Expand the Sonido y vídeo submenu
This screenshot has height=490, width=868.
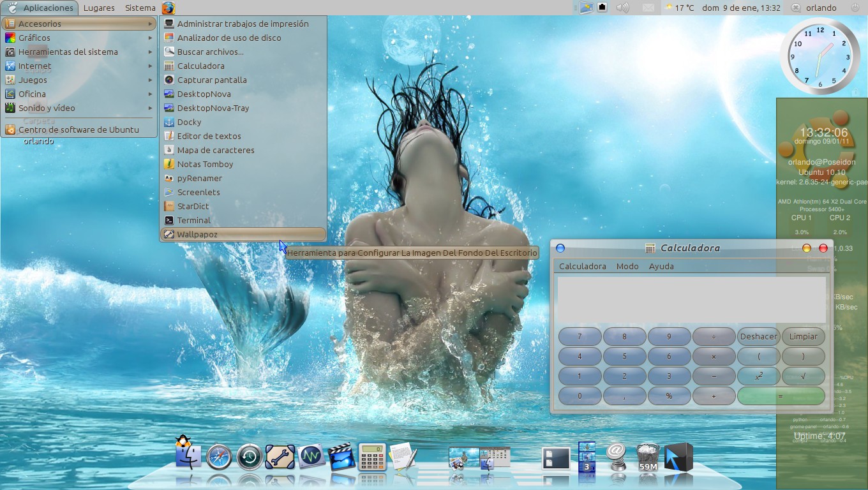79,108
